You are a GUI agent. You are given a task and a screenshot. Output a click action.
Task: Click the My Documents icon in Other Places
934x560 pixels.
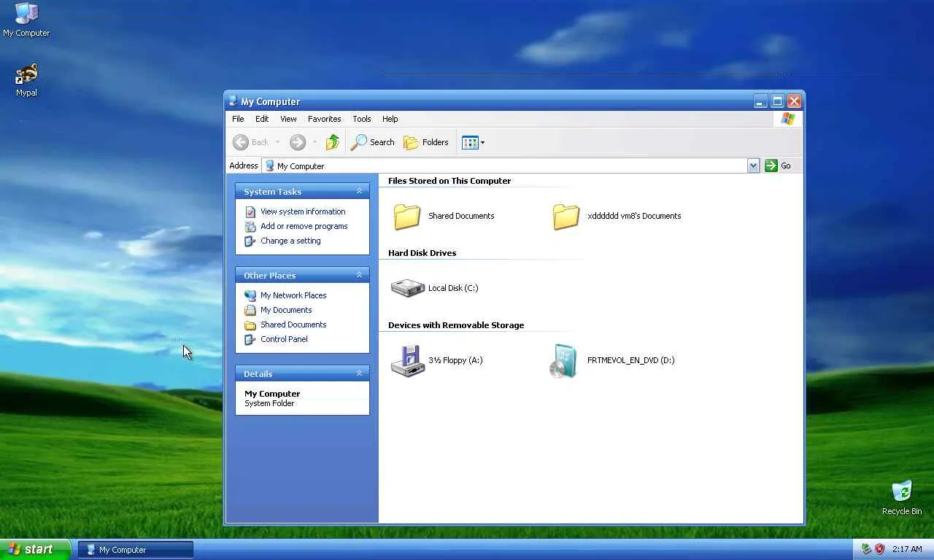pos(250,310)
